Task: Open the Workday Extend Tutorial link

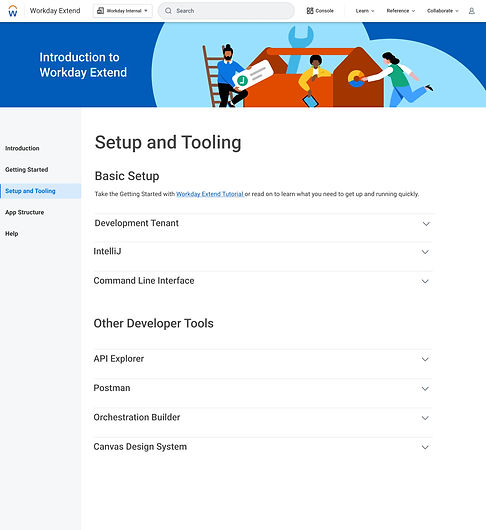Action: (x=210, y=194)
